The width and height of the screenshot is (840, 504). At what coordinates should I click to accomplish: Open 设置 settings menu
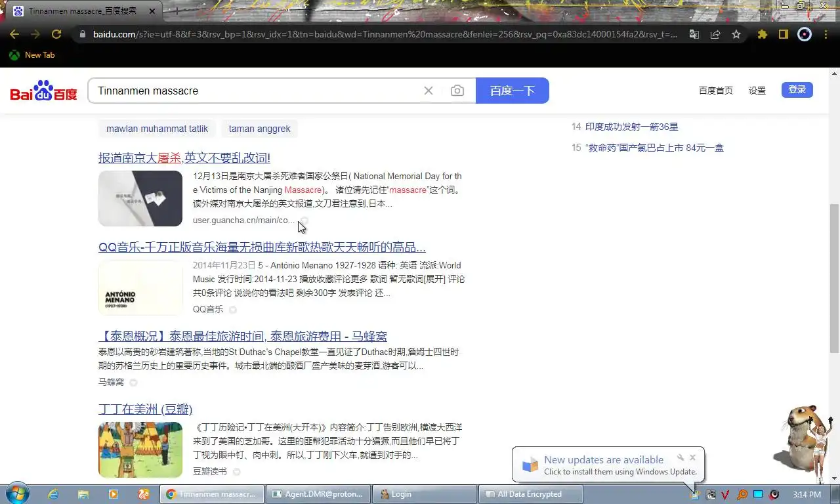(757, 91)
